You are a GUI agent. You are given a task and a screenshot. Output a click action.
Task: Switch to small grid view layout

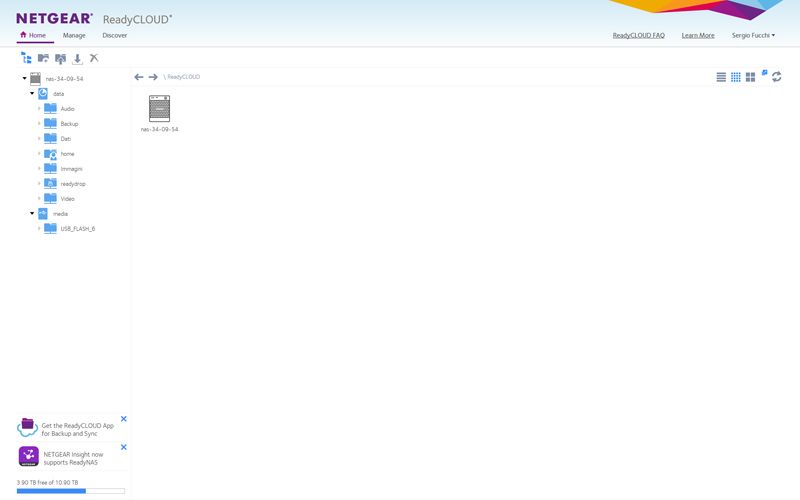tap(736, 77)
